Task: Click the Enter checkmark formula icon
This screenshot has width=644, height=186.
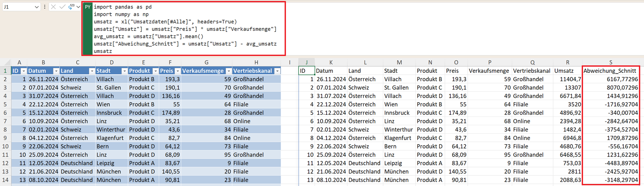Action: tap(62, 7)
